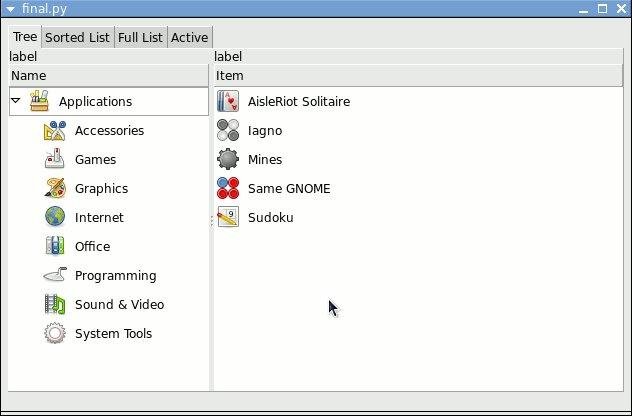Click the Games joystick icon
The width and height of the screenshot is (632, 416).
(x=55, y=160)
